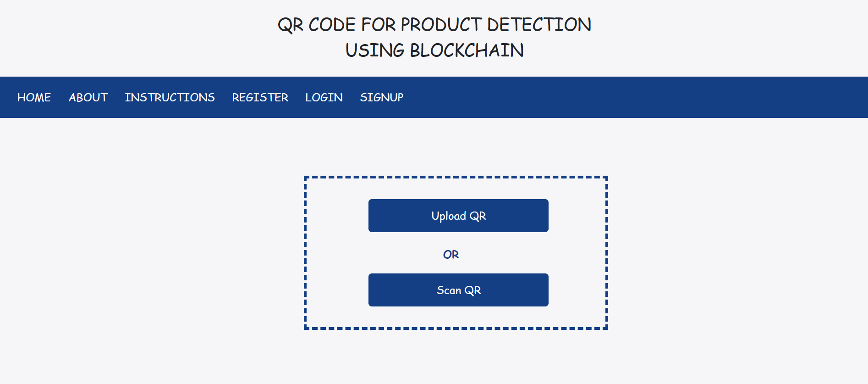
Task: Click the Upload QR button
Action: (458, 216)
